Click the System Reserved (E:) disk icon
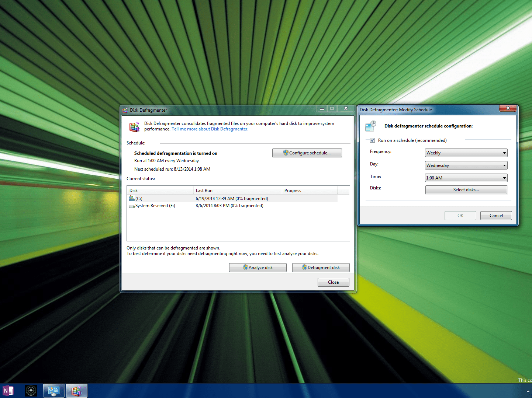 click(132, 206)
